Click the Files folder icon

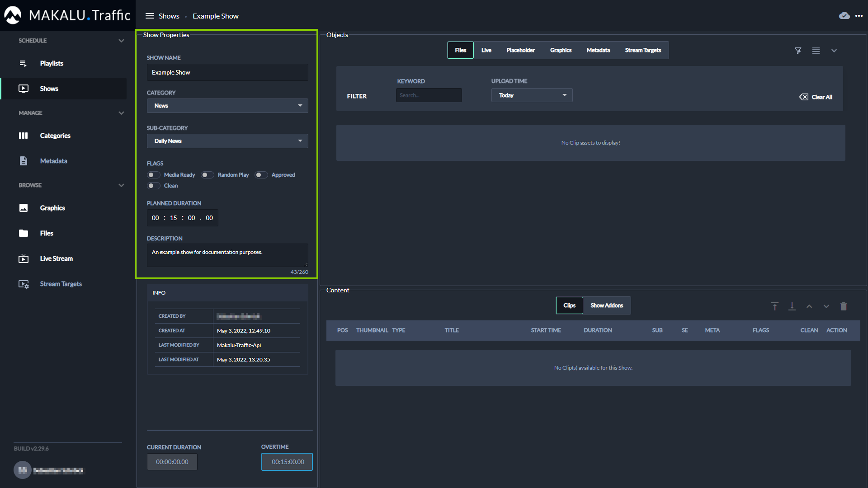[24, 233]
